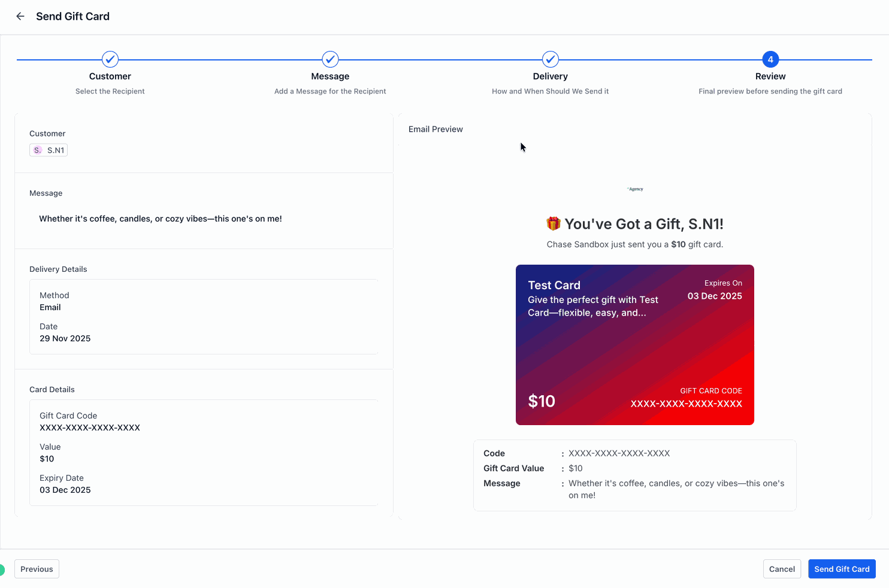Viewport: 889px width, 588px height.
Task: Open the Customer step checkmark circle
Action: pyautogui.click(x=110, y=59)
